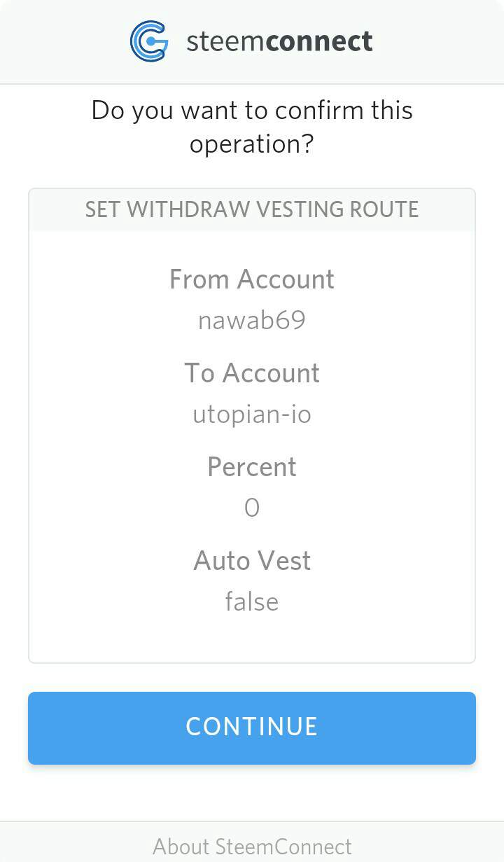This screenshot has width=504, height=862.
Task: Click the 'SET WITHDRAW VESTING ROUTE' card header
Action: point(252,209)
